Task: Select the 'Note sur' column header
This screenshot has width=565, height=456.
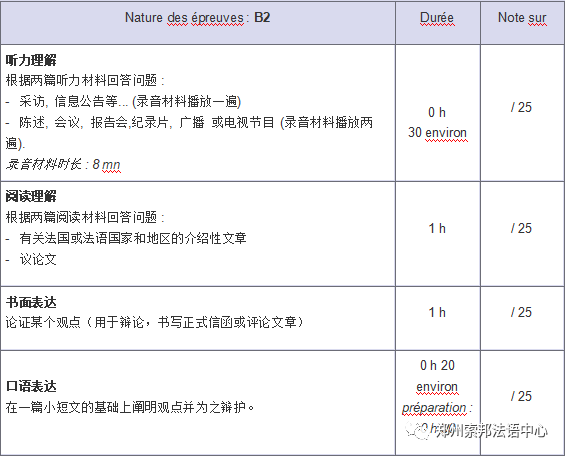Action: tap(522, 18)
